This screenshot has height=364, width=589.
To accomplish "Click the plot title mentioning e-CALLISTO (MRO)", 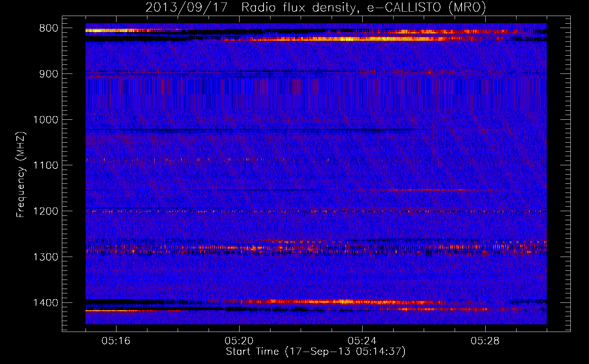I will click(x=316, y=7).
